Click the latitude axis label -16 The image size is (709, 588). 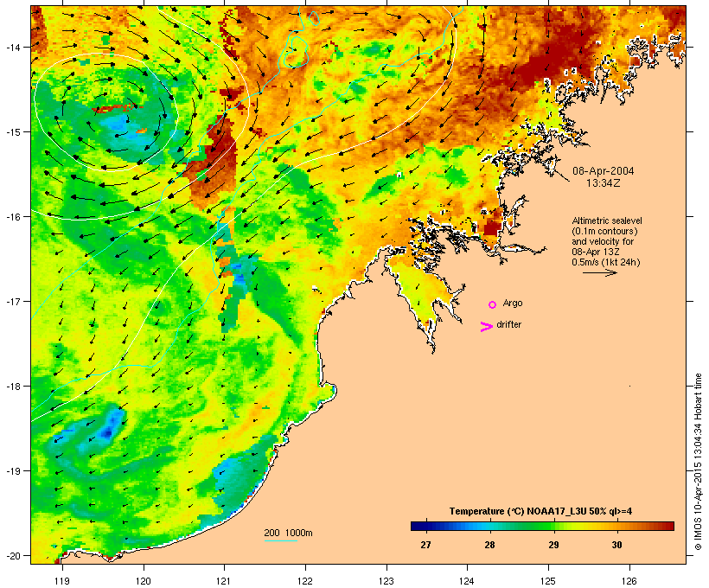pos(13,217)
